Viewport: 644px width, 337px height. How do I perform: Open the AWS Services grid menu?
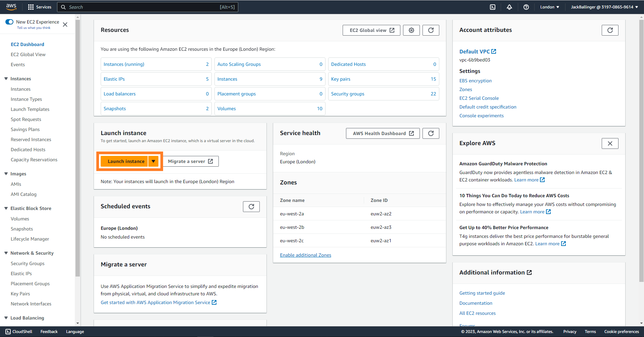[31, 7]
